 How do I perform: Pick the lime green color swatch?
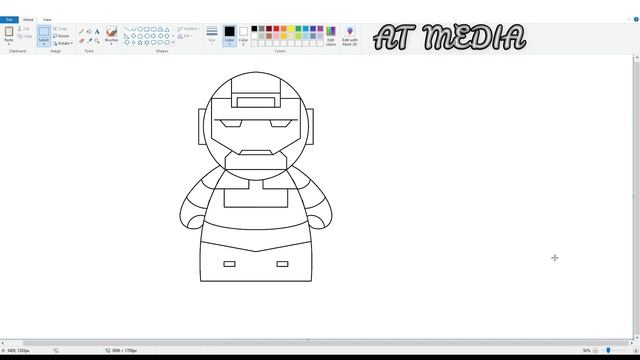click(298, 36)
